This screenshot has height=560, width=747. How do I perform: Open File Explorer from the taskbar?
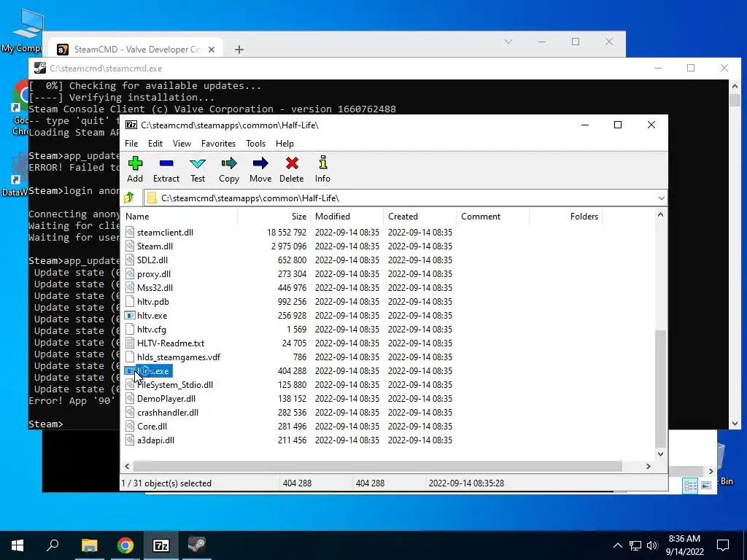(x=89, y=545)
